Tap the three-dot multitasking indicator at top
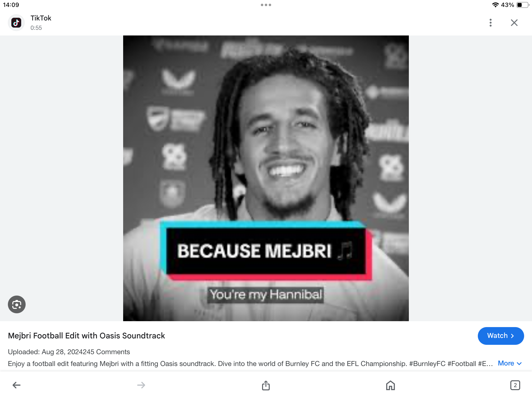Screen dimensions: 532x399 click(x=266, y=5)
